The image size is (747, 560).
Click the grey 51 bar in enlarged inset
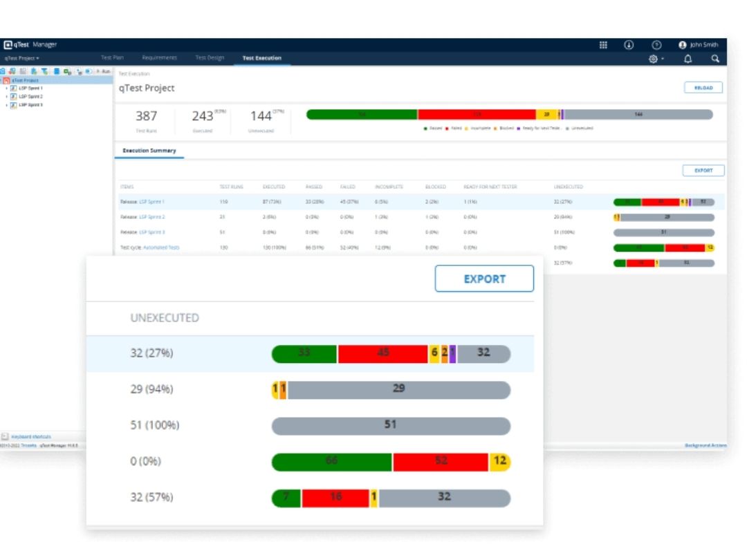click(x=391, y=426)
